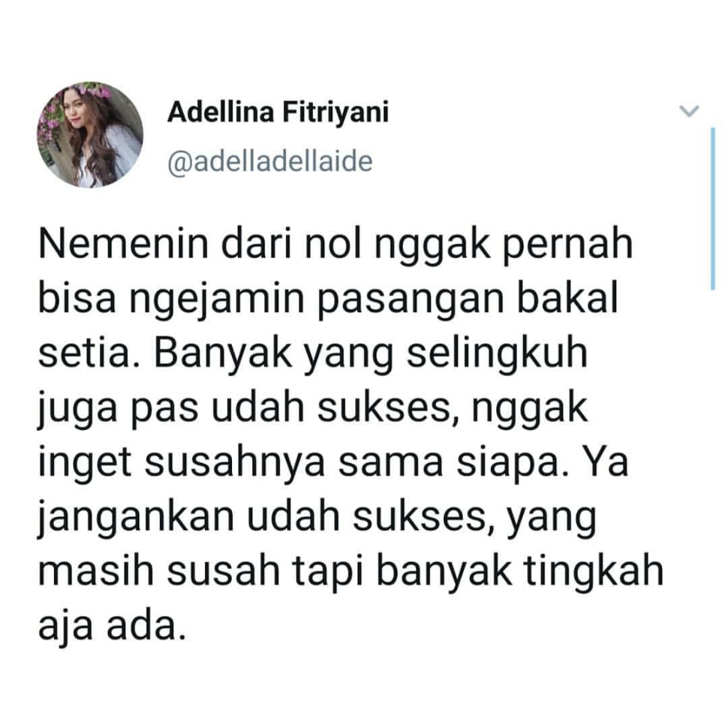Click the word "ngejamin" in the tweet
This screenshot has width=728, height=728.
[x=217, y=299]
